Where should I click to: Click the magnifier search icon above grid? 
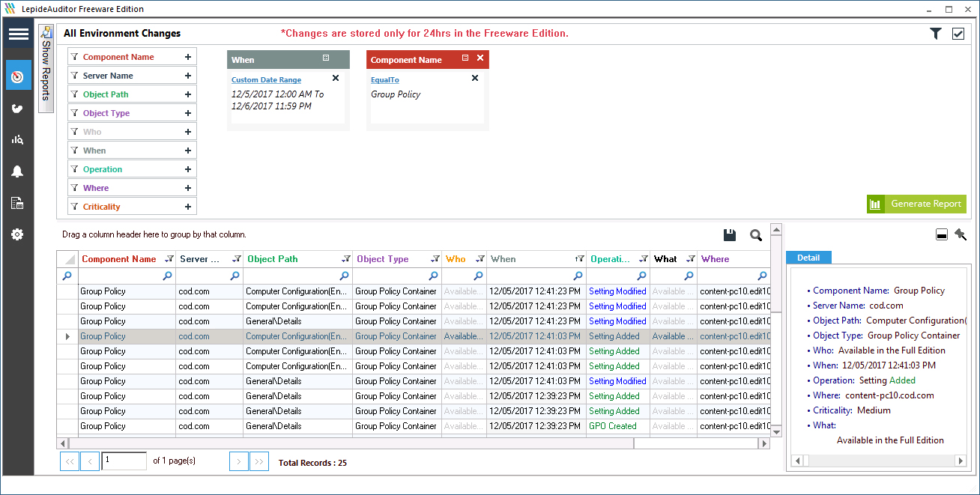756,235
